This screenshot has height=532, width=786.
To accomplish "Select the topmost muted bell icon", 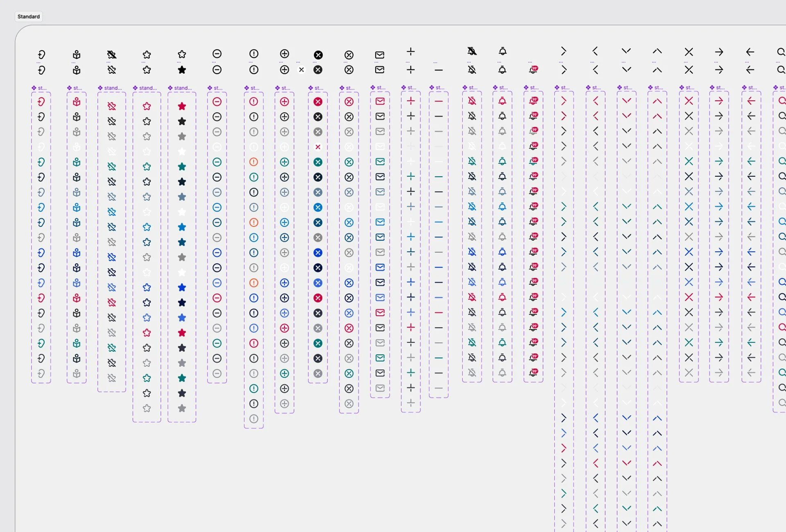I will (472, 51).
